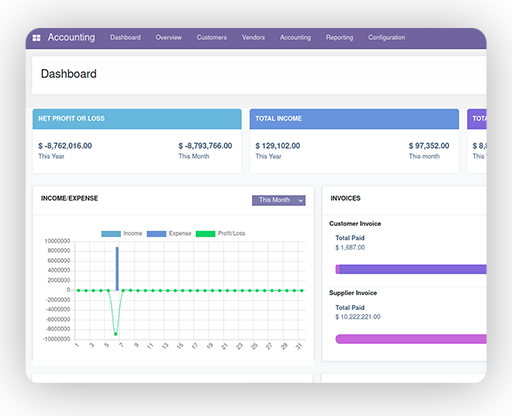This screenshot has width=512, height=416.
Task: Click the blue expense bar in chart
Action: [x=117, y=269]
